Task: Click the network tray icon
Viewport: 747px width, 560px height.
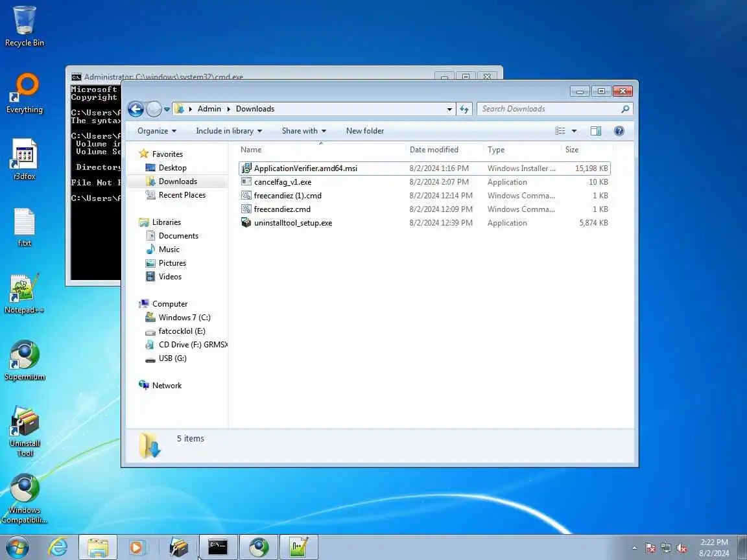Action: [x=666, y=548]
